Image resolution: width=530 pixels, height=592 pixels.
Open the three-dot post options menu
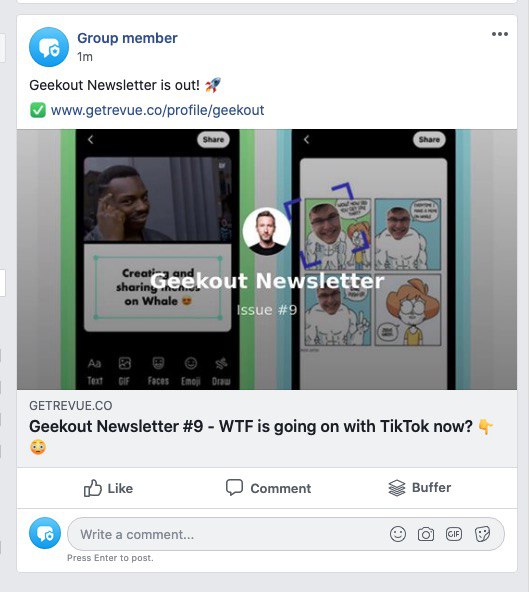(x=499, y=34)
